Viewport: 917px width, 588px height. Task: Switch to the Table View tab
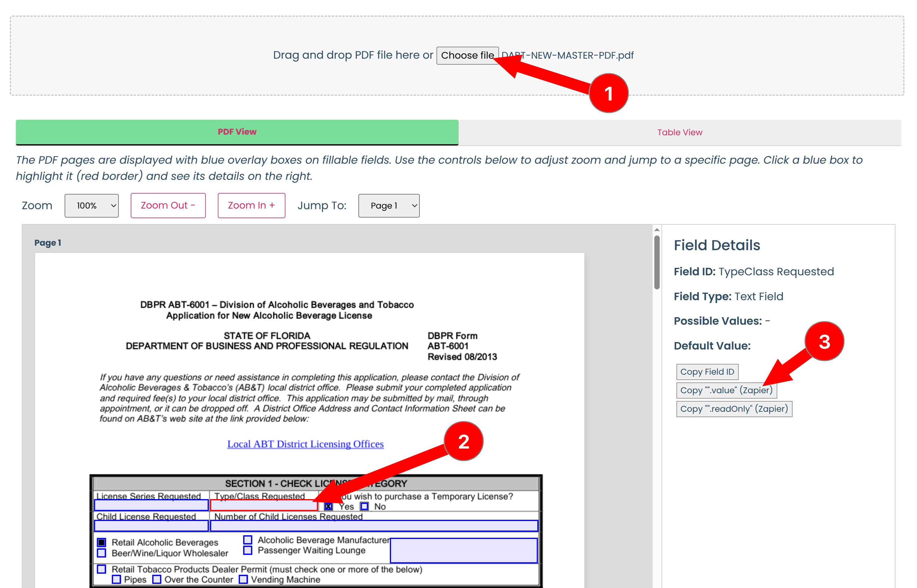(x=679, y=132)
